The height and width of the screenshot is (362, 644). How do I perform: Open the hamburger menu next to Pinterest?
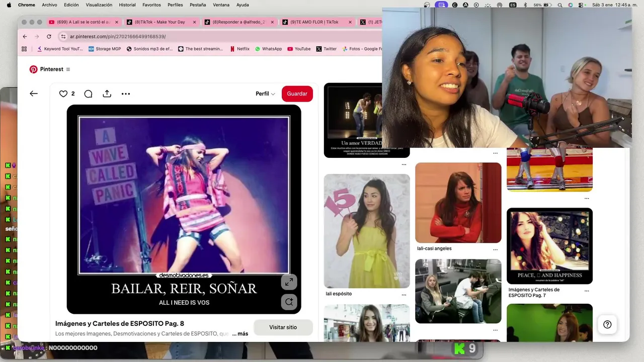pos(68,69)
